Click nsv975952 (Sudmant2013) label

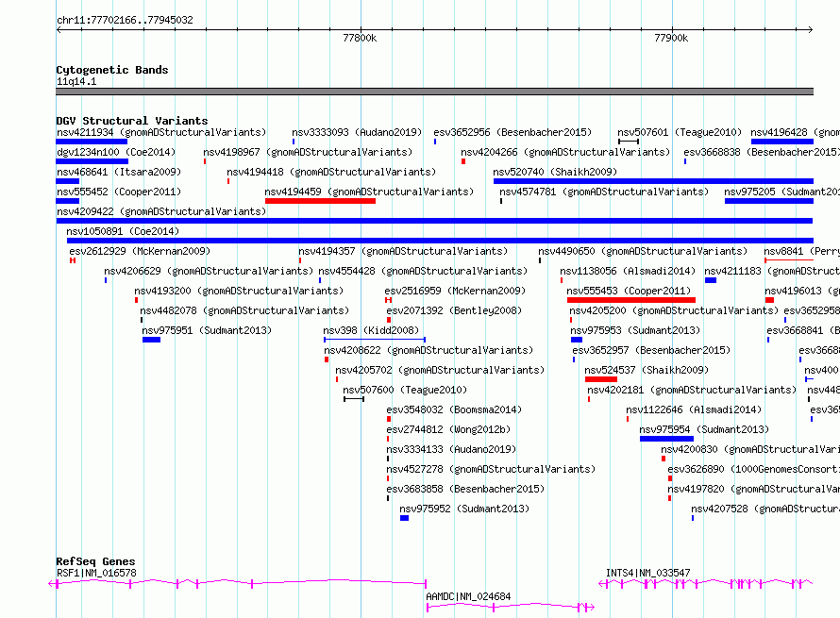click(464, 509)
